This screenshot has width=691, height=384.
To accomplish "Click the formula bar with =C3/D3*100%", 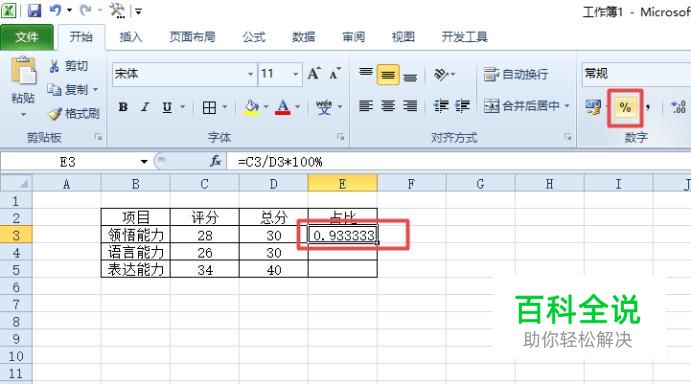I will (x=459, y=162).
